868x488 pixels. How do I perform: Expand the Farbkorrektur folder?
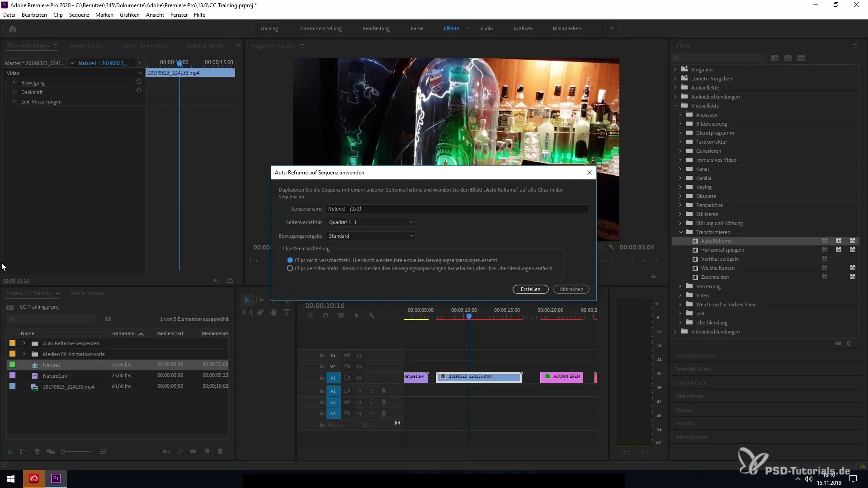pyautogui.click(x=680, y=142)
